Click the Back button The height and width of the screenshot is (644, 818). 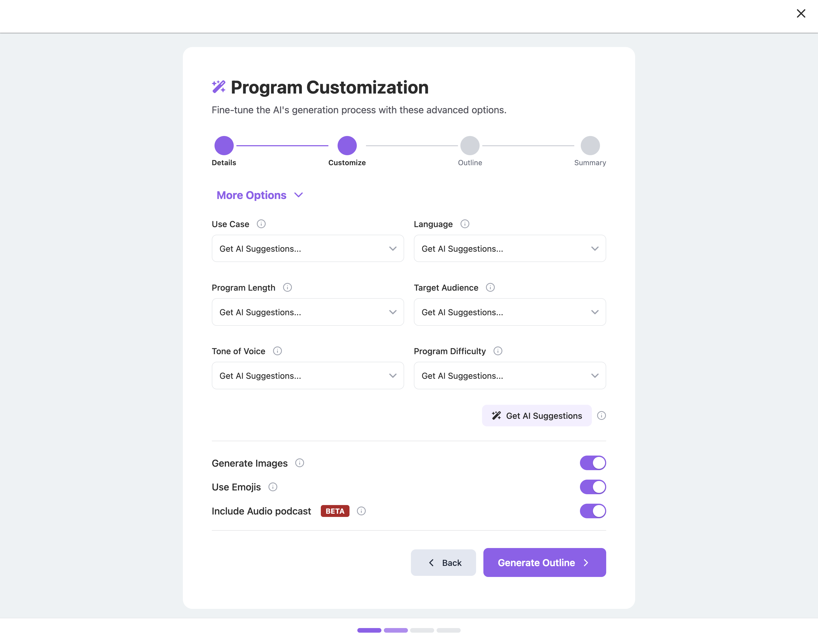443,563
